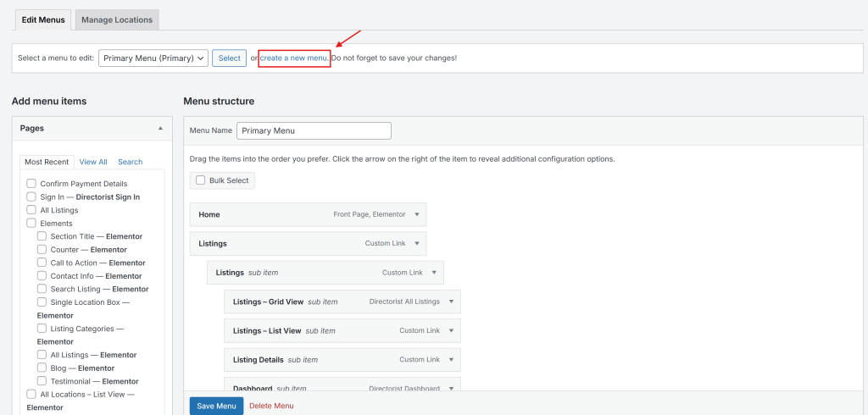Viewport: 868px width, 415px height.
Task: Switch to the Manage Locations tab
Action: [x=117, y=19]
